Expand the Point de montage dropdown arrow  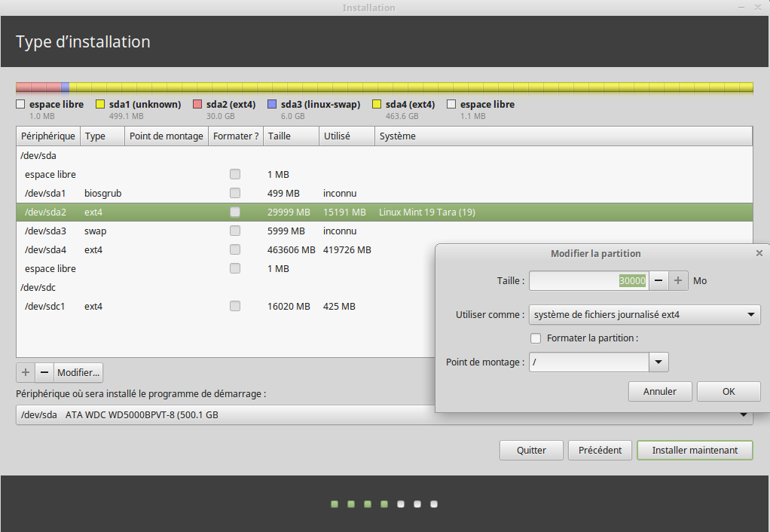click(x=659, y=362)
